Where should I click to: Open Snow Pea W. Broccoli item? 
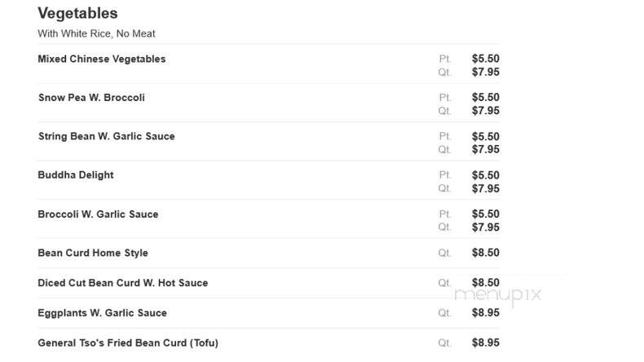point(91,98)
